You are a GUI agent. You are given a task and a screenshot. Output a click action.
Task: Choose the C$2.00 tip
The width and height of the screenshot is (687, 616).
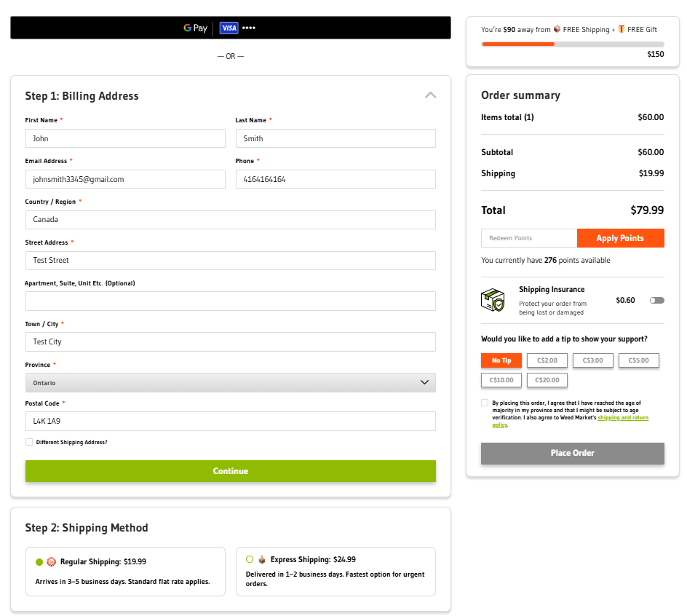[547, 360]
